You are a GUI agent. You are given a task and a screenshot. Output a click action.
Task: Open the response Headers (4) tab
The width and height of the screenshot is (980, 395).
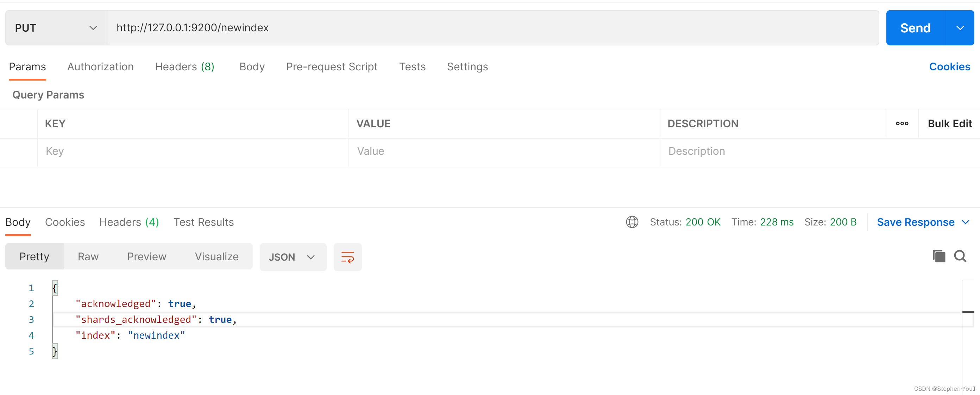click(x=129, y=222)
